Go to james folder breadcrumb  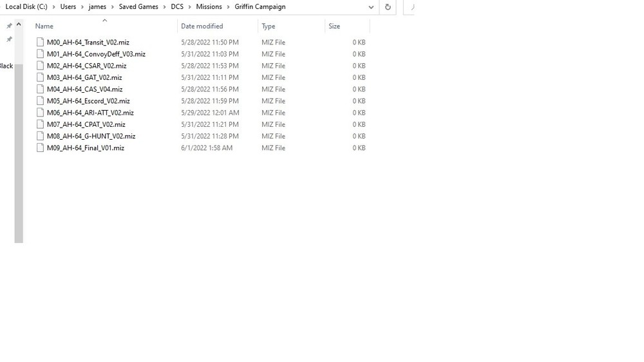97,6
